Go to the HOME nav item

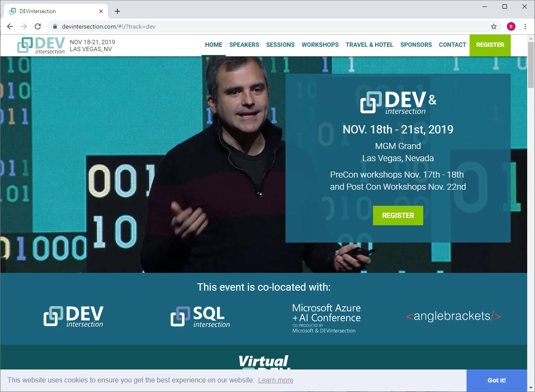(x=214, y=45)
